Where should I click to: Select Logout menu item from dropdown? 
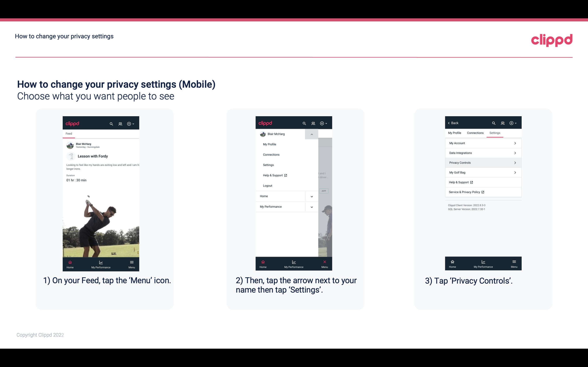267,185
